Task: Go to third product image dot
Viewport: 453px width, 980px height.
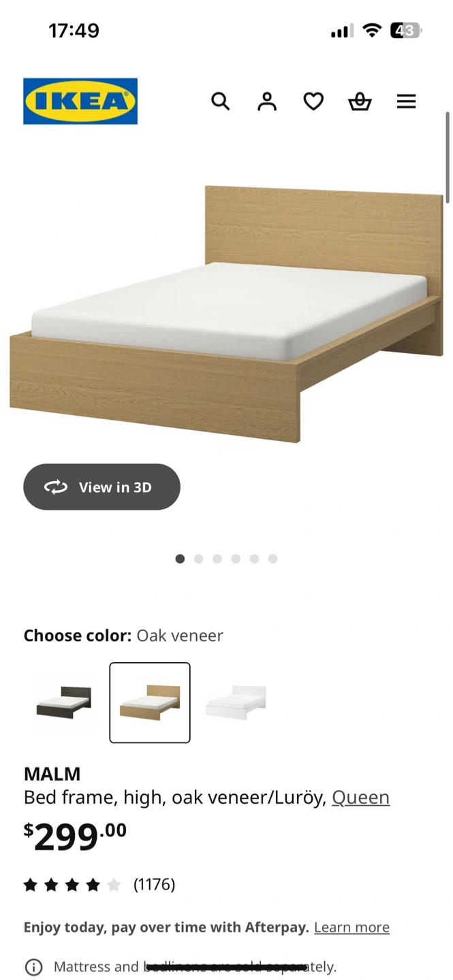Action: 217,559
